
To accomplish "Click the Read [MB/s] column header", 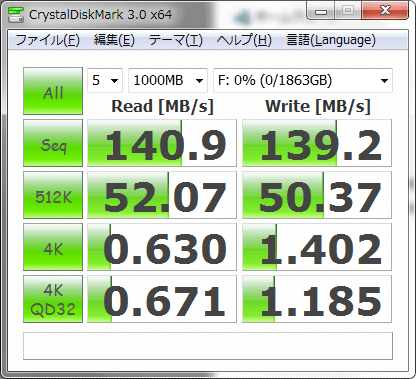I will click(x=162, y=107).
